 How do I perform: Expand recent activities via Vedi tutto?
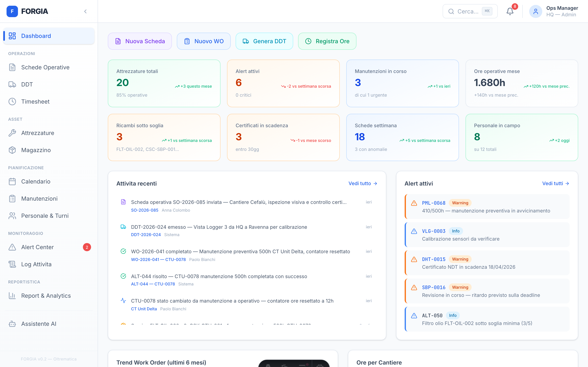363,183
